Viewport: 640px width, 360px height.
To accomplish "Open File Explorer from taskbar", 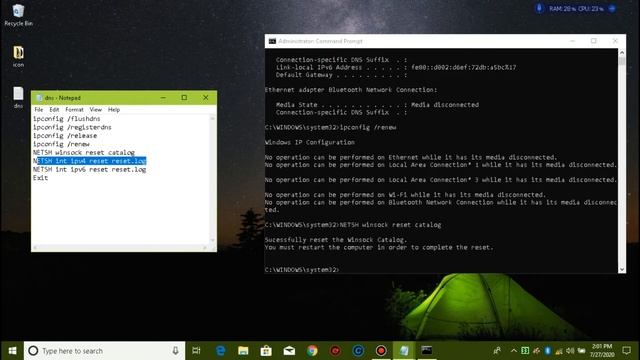I will [243, 351].
